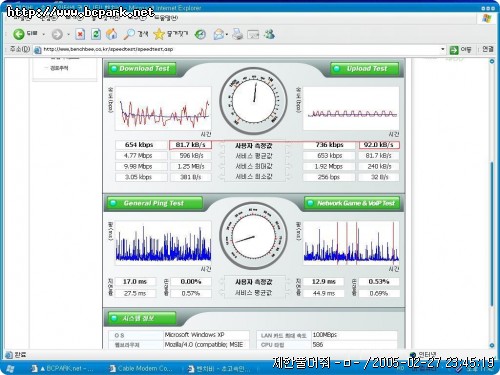The image size is (500, 375).
Task: Select the 736 kbps upload value
Action: [329, 145]
